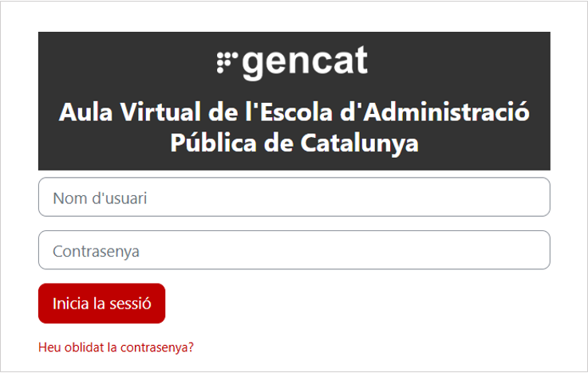Screen dimensions: 588x373
Task: Click the red sign-in button
Action: [x=101, y=304]
